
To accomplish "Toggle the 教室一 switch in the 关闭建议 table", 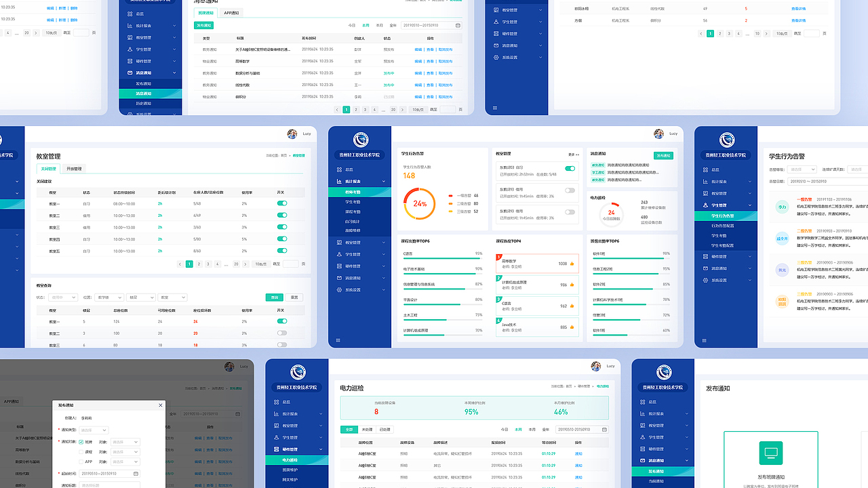I will pyautogui.click(x=282, y=203).
